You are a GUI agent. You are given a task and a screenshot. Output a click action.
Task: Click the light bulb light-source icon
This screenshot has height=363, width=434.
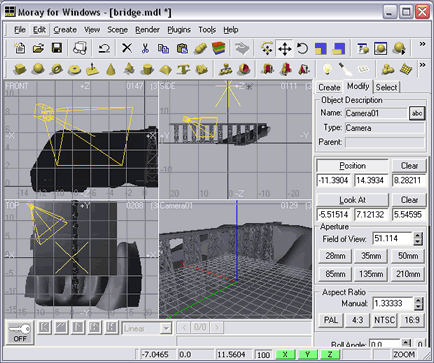(328, 69)
